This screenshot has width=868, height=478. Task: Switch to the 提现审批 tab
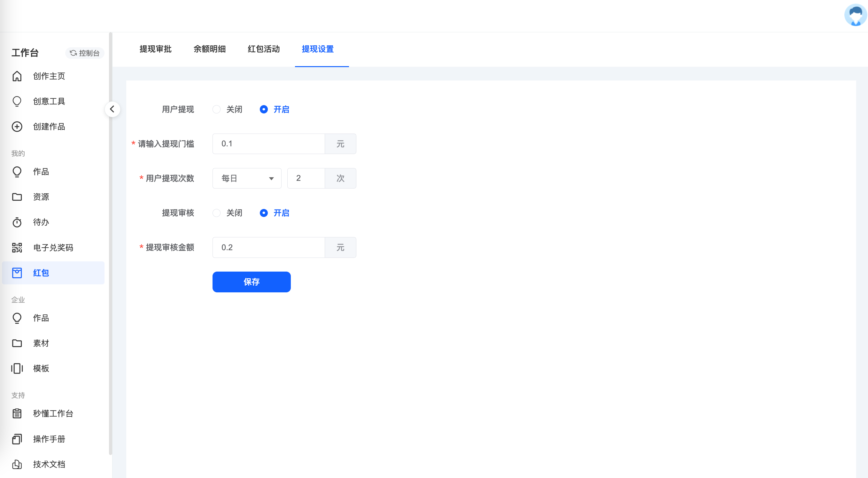156,49
